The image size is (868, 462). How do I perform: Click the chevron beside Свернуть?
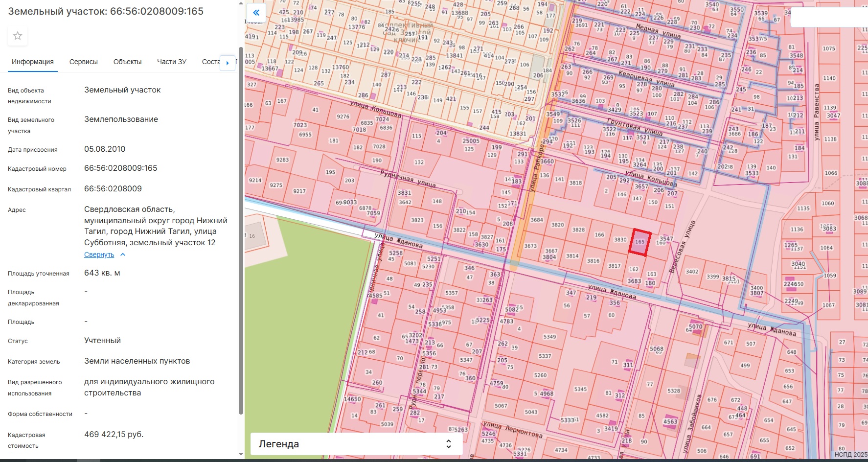123,254
